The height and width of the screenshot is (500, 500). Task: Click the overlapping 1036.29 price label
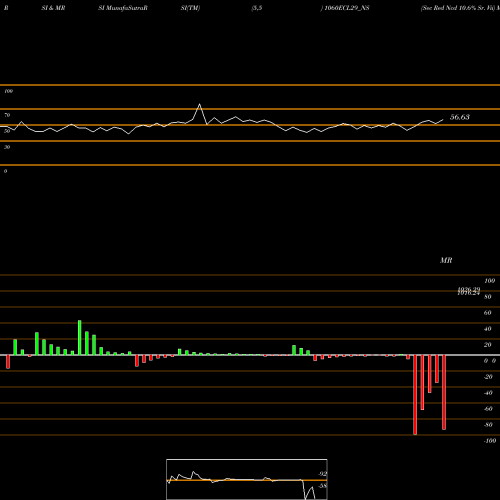pyautogui.click(x=469, y=289)
